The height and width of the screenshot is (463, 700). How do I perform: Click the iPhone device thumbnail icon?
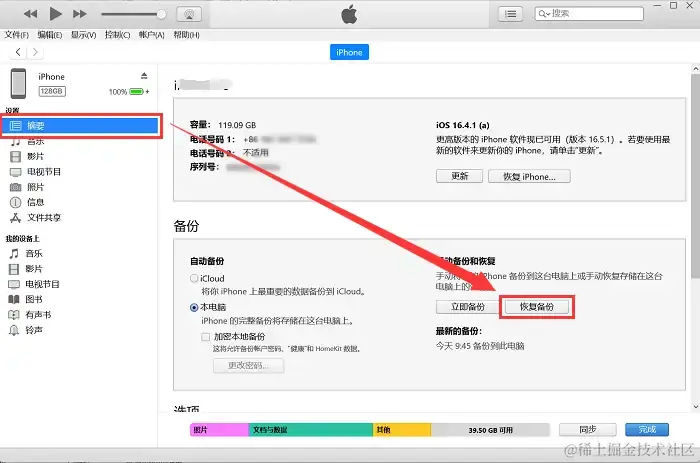(18, 83)
